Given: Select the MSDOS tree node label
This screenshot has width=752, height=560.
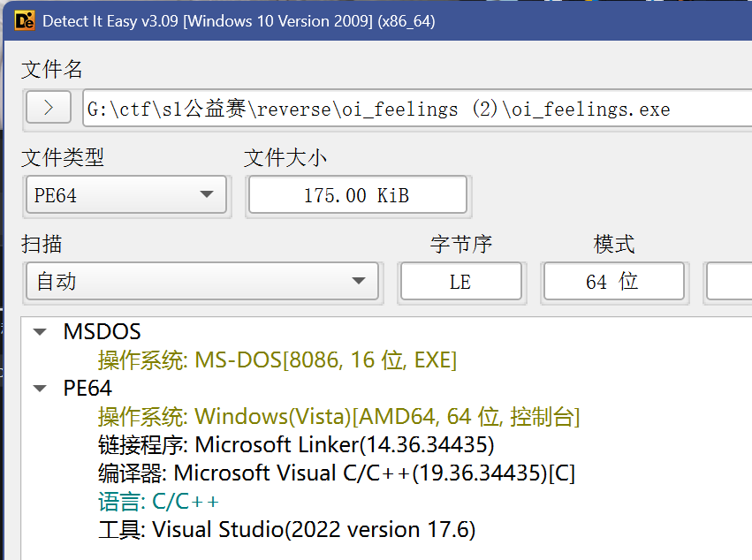Looking at the screenshot, I should coord(102,332).
